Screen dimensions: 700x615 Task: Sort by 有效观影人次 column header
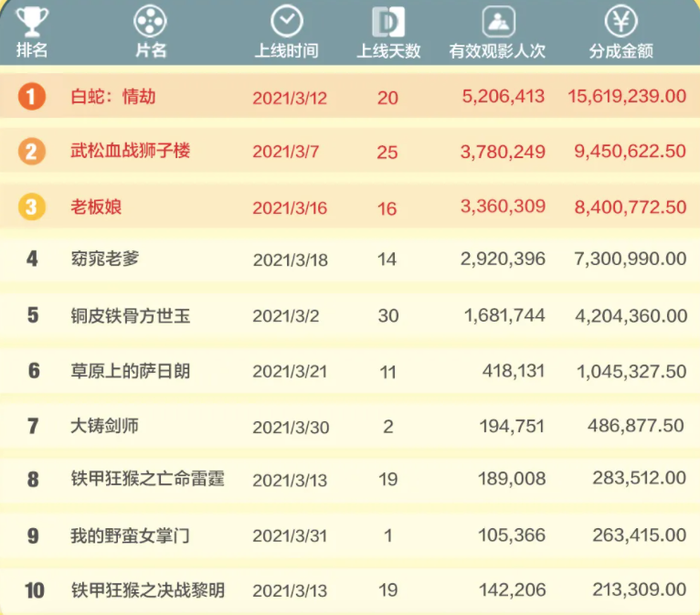pos(497,51)
